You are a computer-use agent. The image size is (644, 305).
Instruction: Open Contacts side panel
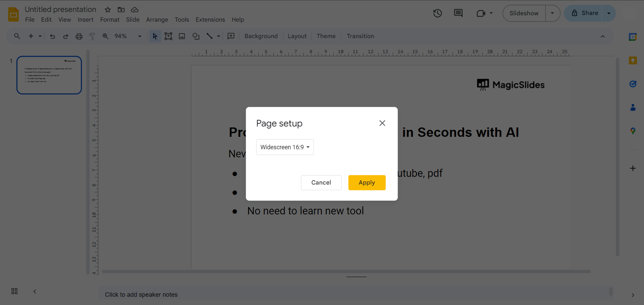click(x=633, y=107)
